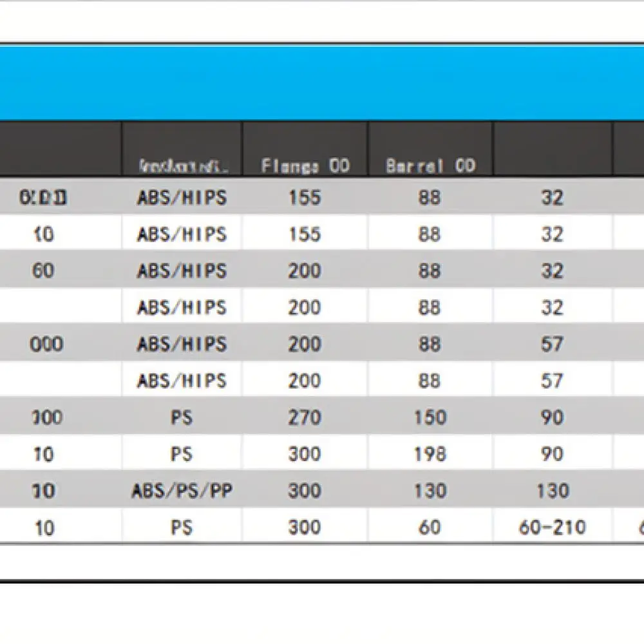
Task: Select Flange OD 300 in the 60-210 row
Action: point(305,527)
